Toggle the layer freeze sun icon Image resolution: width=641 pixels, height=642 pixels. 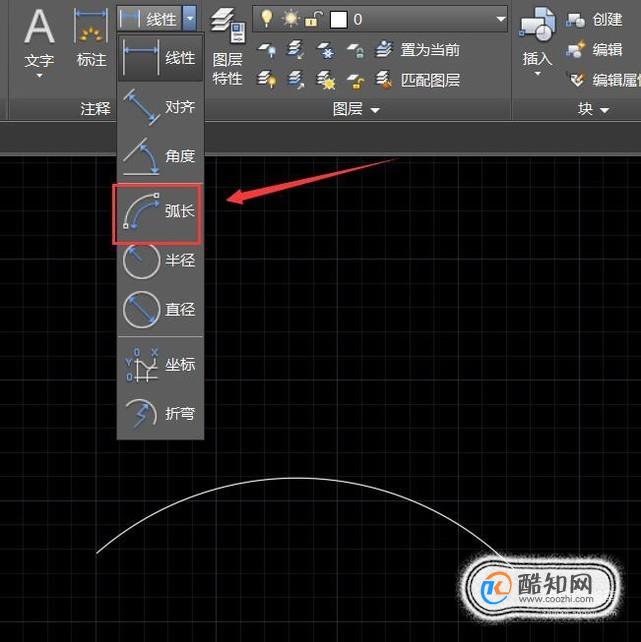[x=291, y=19]
